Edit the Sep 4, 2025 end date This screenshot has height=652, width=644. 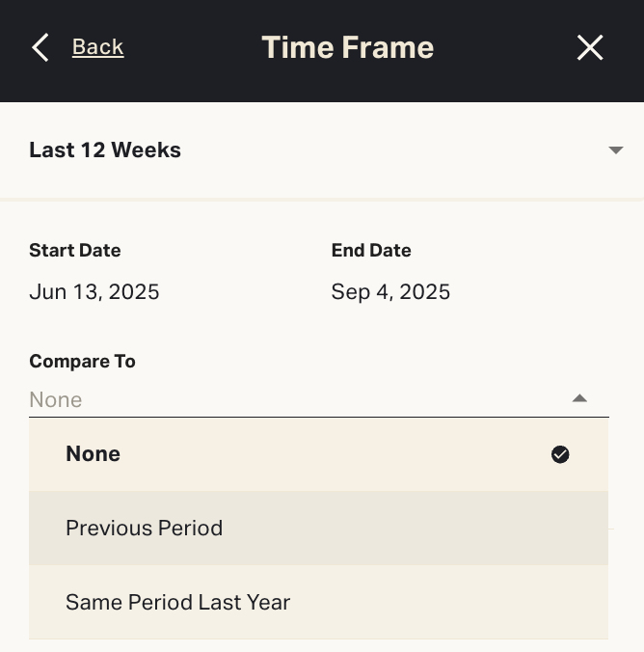[x=390, y=291]
